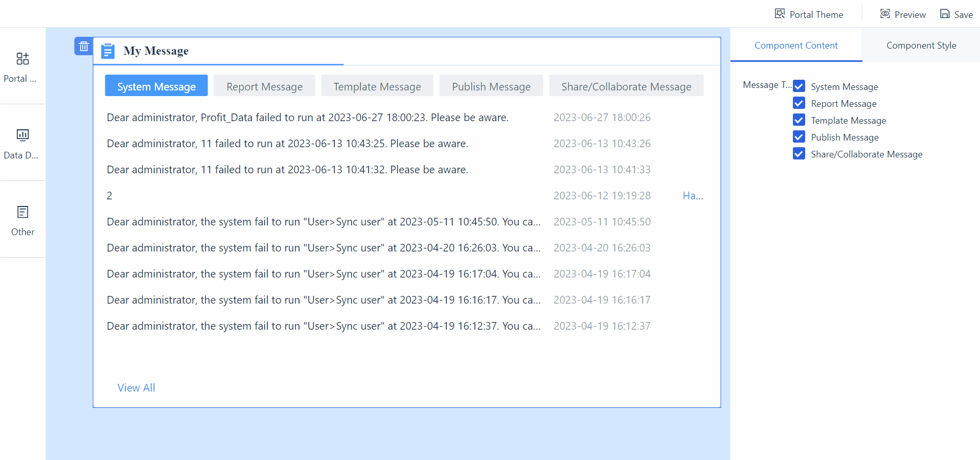Screen dimensions: 980x460
Task: Switch to the Publish Message tab
Action: [x=491, y=86]
